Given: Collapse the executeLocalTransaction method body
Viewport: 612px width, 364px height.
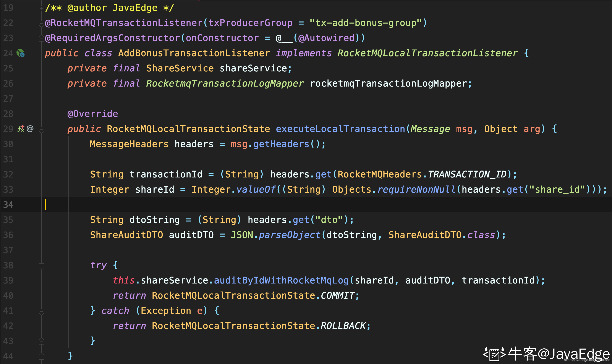Looking at the screenshot, I should pos(41,129).
